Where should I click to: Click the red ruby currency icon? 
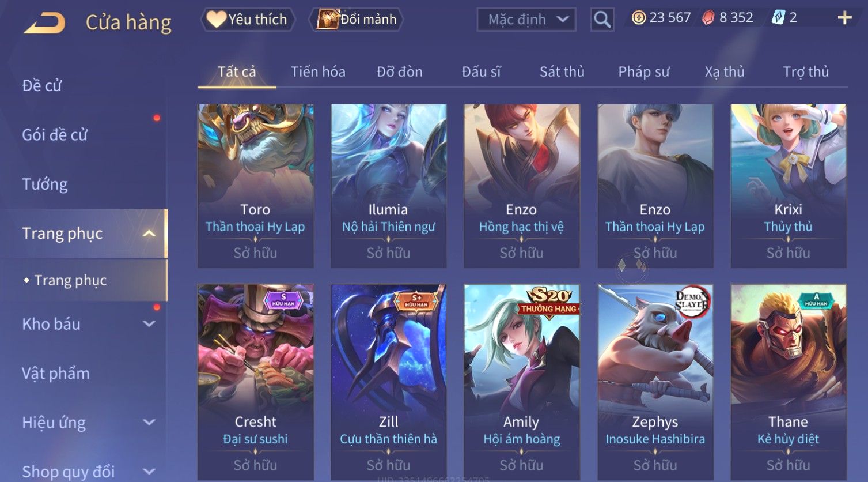tap(708, 18)
